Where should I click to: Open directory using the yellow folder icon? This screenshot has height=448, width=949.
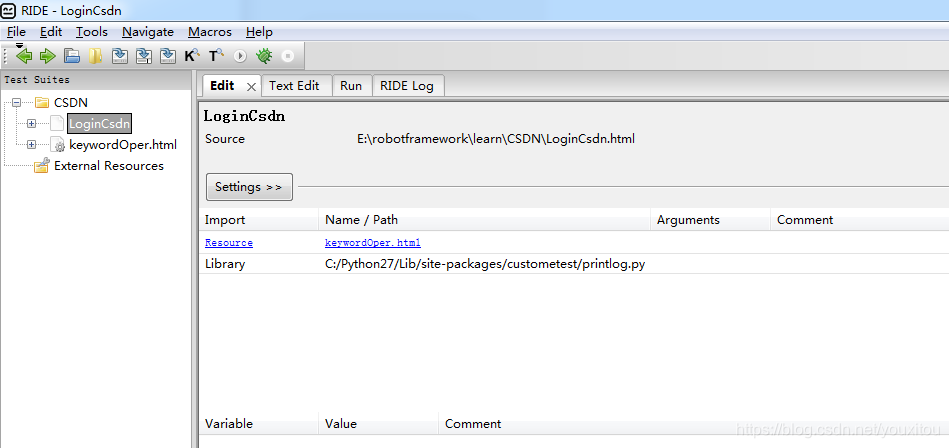tap(96, 56)
